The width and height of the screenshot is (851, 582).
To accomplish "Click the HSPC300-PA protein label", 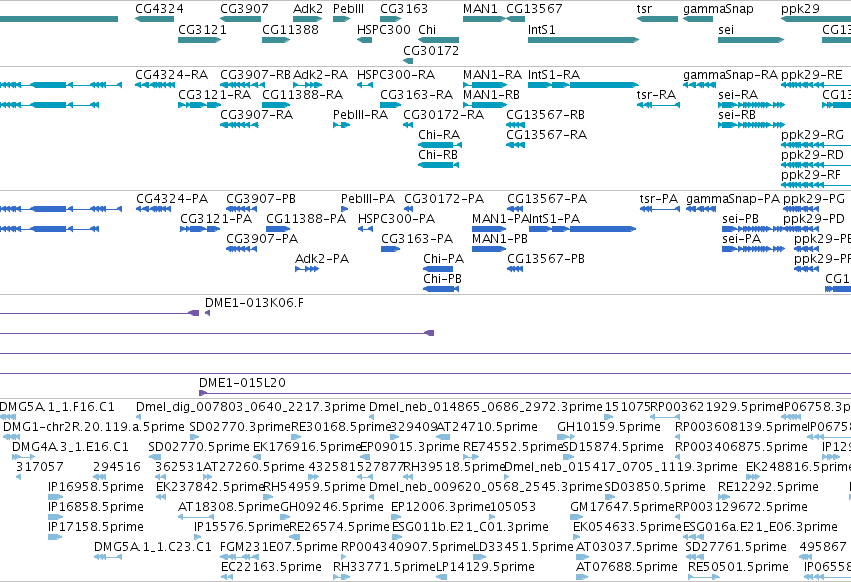I will point(396,219).
